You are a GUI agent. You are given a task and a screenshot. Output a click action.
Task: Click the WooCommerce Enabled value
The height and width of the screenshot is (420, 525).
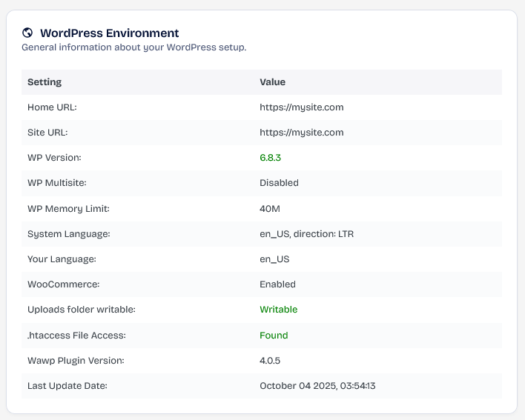[x=277, y=284]
